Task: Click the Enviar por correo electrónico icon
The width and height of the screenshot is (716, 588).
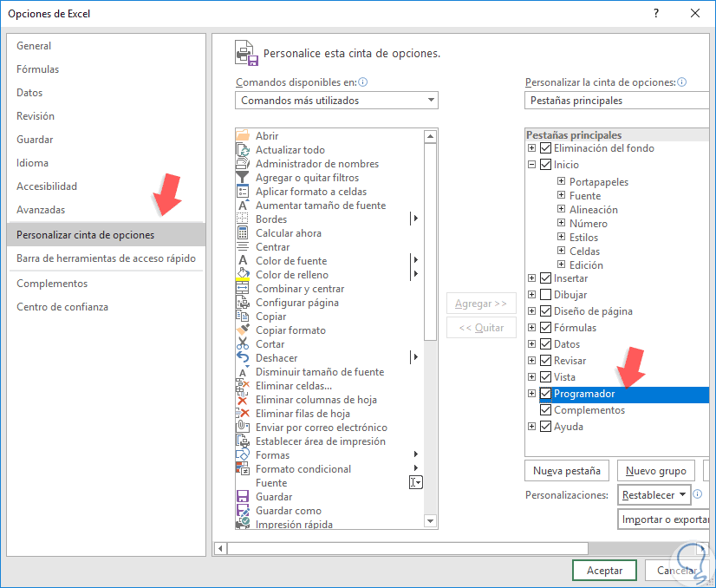Action: click(243, 428)
